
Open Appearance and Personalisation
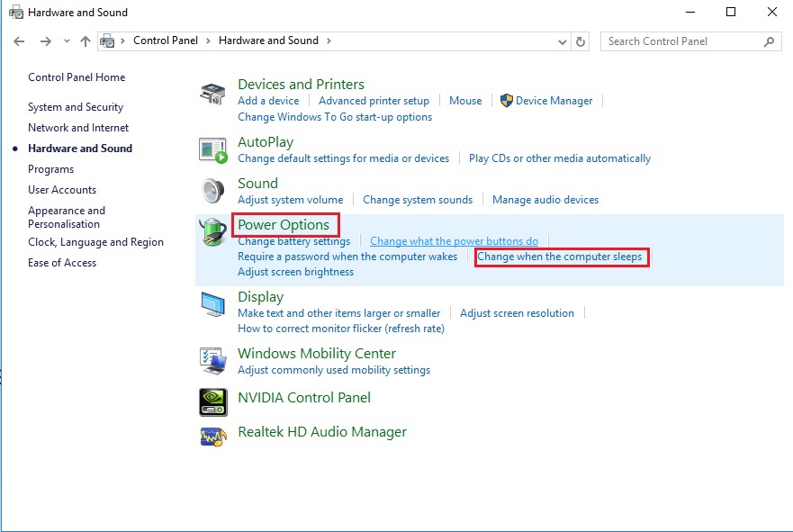pyautogui.click(x=67, y=218)
